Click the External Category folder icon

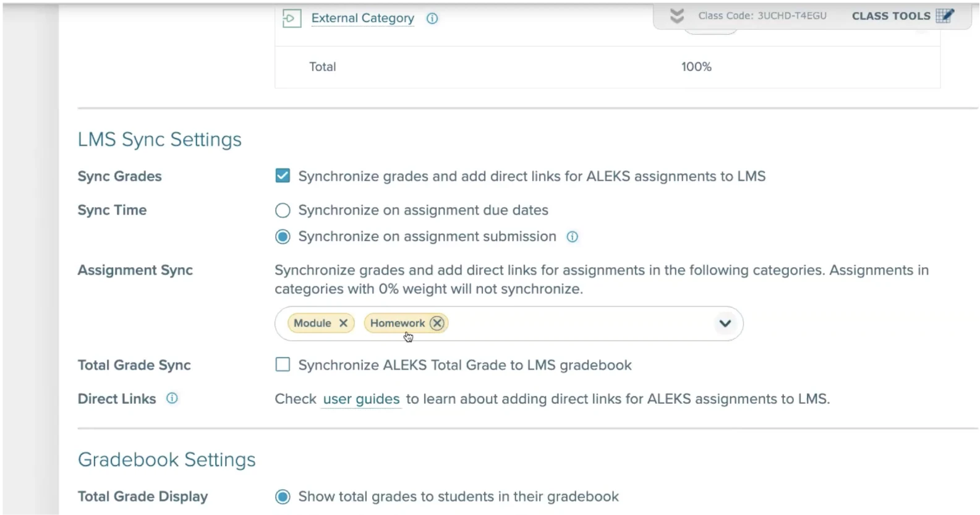(x=291, y=19)
